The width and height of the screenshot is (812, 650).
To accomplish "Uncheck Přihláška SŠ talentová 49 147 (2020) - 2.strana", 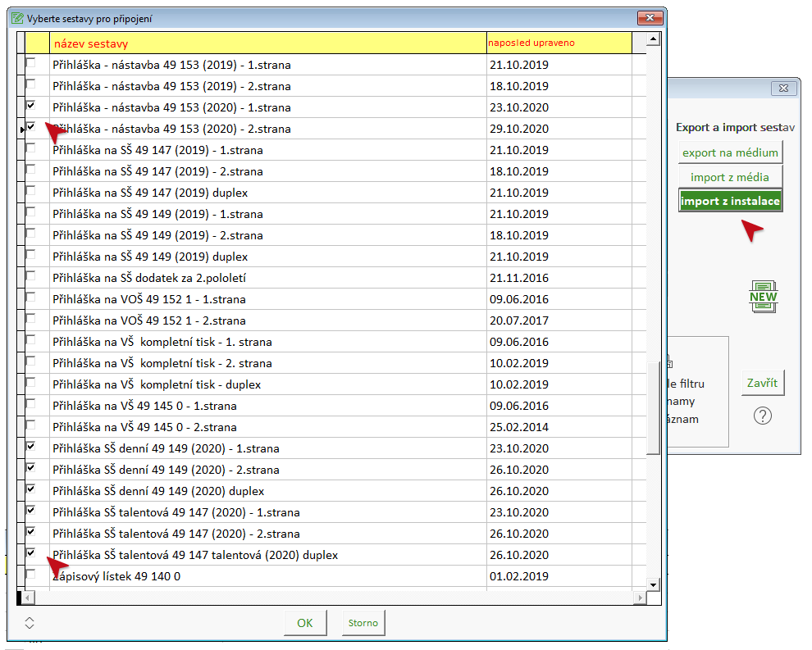I will (31, 531).
